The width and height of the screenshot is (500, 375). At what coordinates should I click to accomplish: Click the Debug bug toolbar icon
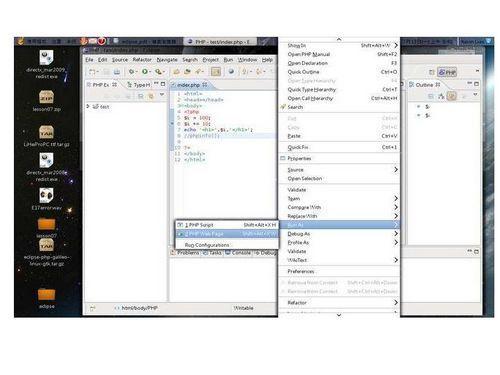131,72
